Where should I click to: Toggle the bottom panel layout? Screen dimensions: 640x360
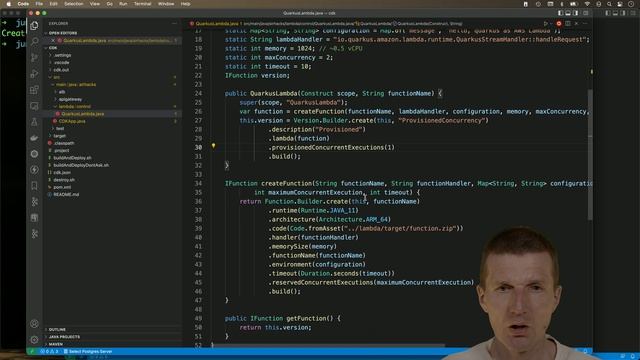tap(568, 13)
